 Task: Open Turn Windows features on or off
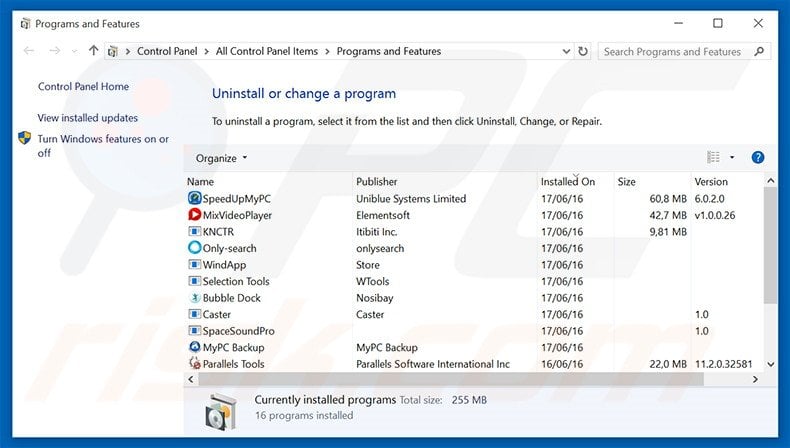pyautogui.click(x=103, y=146)
